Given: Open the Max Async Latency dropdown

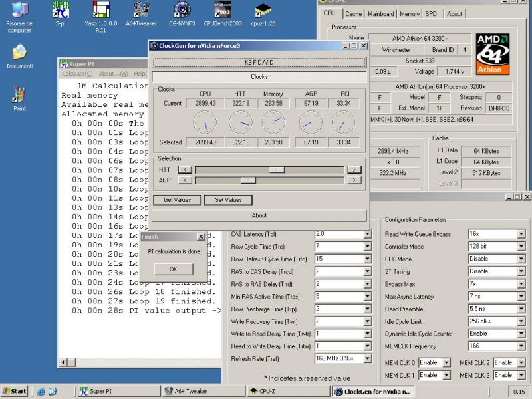Looking at the screenshot, I should point(521,296).
